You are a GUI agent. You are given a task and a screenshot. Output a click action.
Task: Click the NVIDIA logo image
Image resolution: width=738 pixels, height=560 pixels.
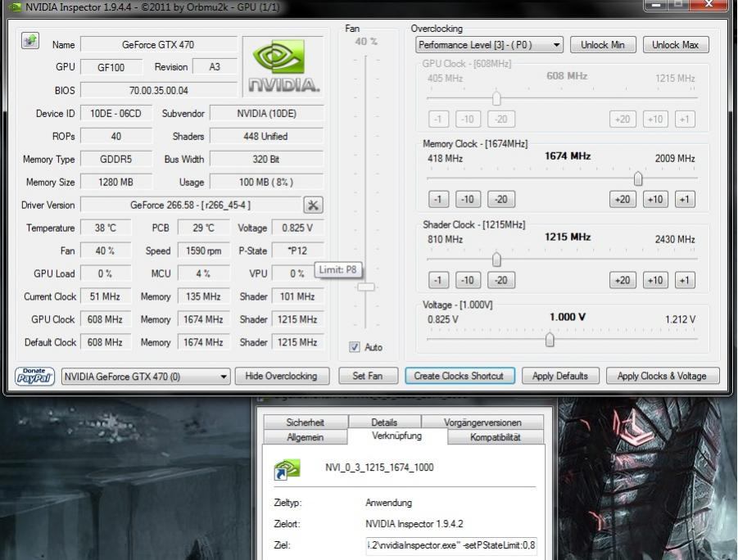[x=283, y=66]
